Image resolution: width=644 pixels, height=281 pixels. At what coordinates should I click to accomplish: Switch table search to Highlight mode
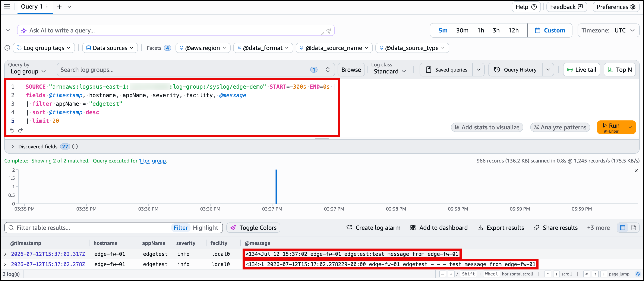tap(205, 228)
